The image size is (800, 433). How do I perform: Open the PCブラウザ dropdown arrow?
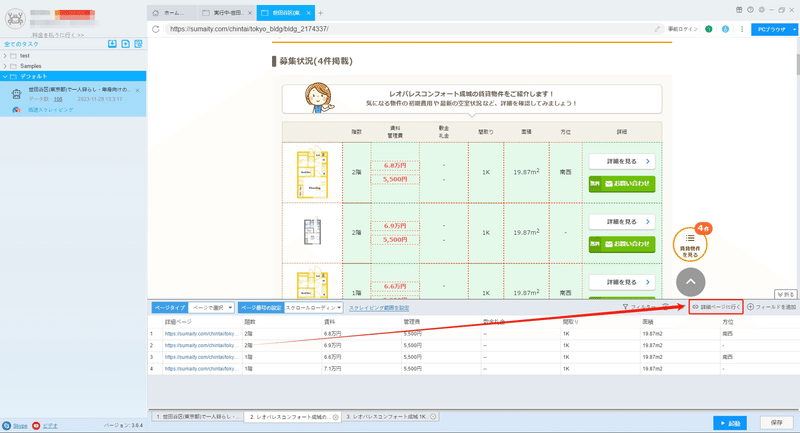click(x=794, y=30)
